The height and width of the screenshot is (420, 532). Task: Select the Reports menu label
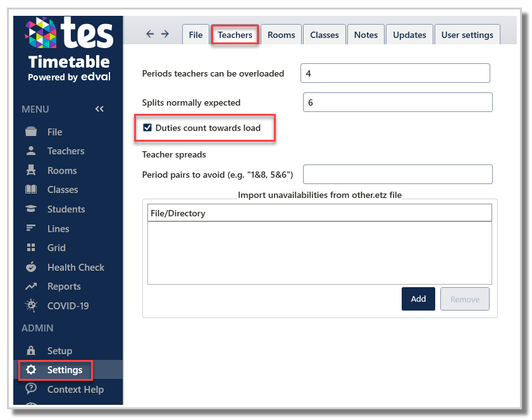pyautogui.click(x=64, y=287)
